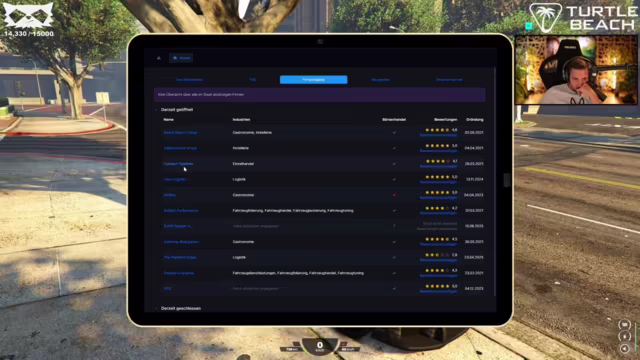This screenshot has width=640, height=360.
Task: Click Börsenhandel checkmark in 04.12.2023 row
Action: pyautogui.click(x=394, y=289)
